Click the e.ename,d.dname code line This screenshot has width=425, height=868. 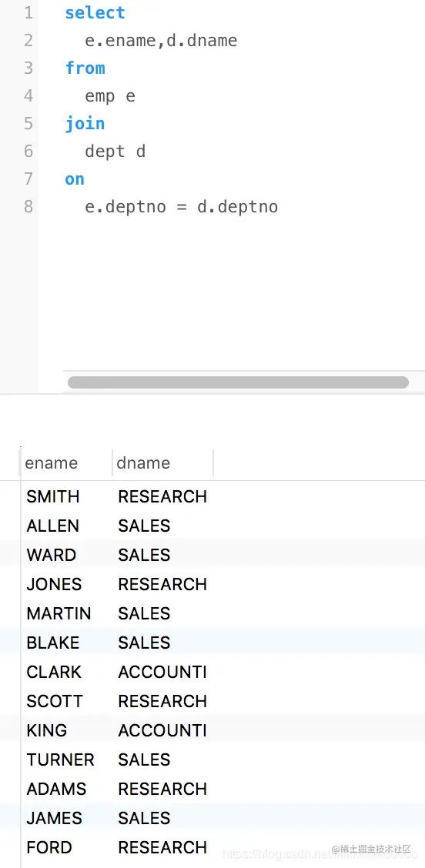tap(161, 41)
